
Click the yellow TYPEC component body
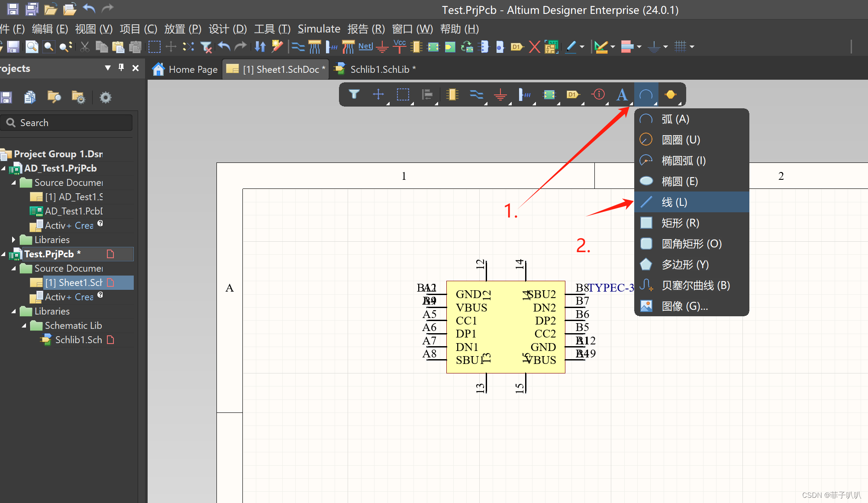point(506,327)
